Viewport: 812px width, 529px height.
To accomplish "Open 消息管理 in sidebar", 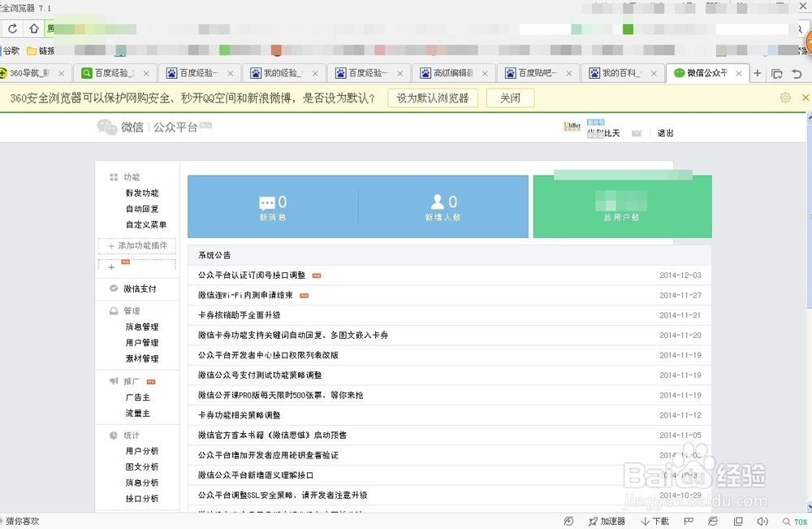I will coord(142,327).
